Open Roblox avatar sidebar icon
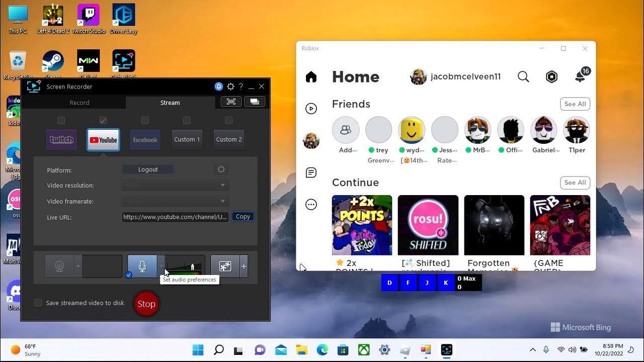The width and height of the screenshot is (644, 362). coord(311,141)
